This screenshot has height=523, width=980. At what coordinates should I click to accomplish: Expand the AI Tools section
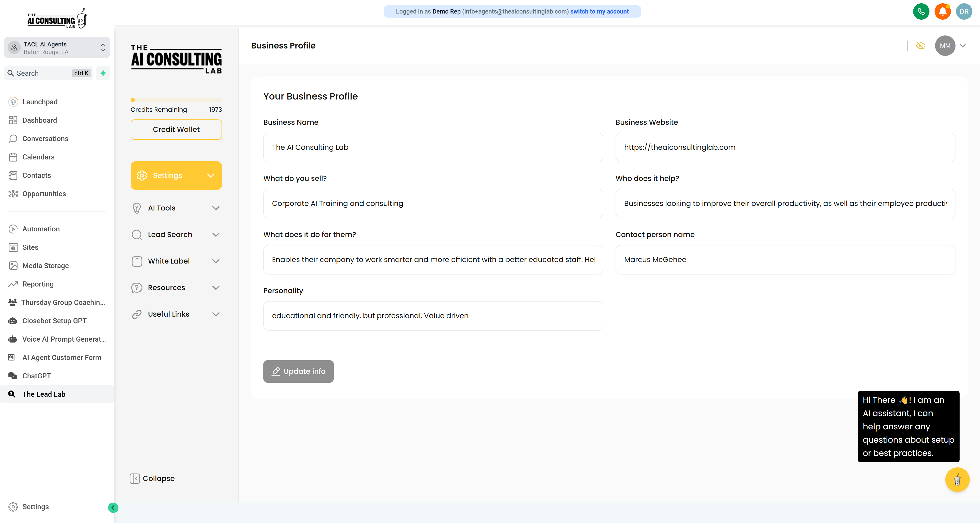click(176, 208)
